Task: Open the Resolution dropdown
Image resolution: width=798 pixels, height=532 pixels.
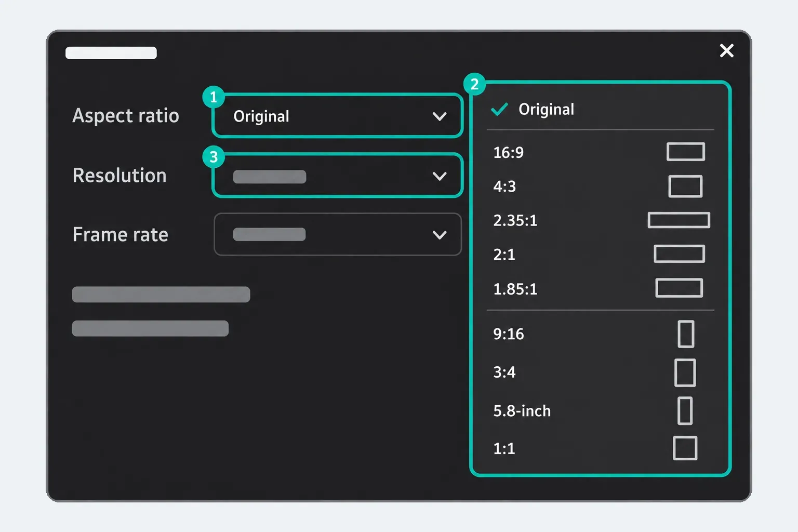Action: point(338,176)
